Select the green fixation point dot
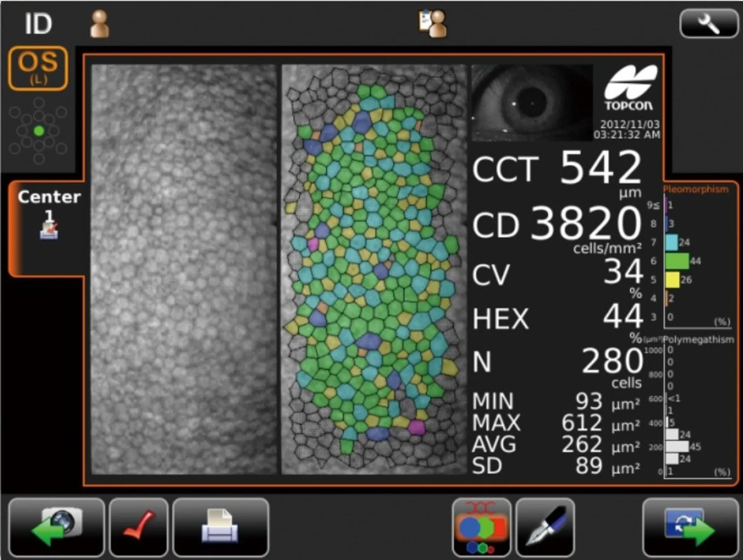 pyautogui.click(x=39, y=131)
